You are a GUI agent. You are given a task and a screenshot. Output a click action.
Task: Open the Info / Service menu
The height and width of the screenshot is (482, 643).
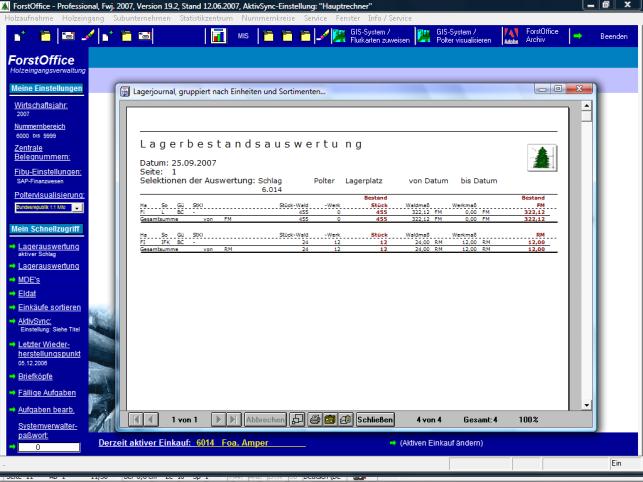(x=390, y=18)
